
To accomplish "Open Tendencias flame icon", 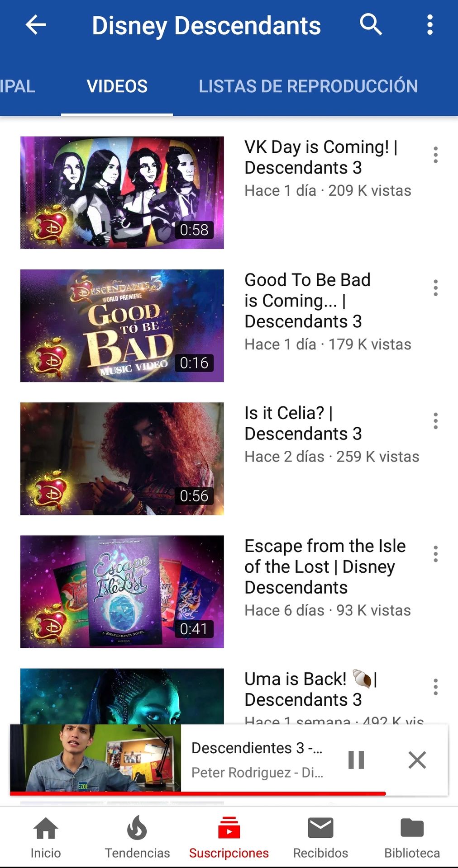I will tap(137, 829).
